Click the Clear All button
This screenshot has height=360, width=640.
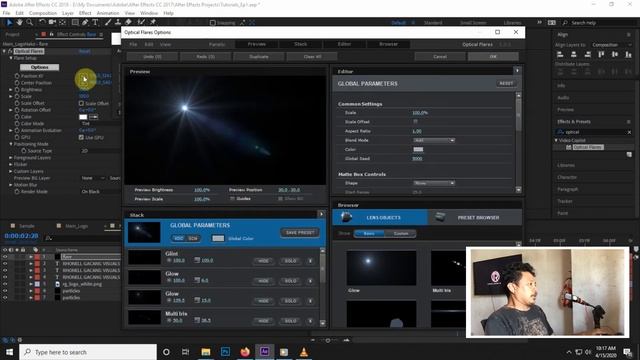click(x=312, y=56)
